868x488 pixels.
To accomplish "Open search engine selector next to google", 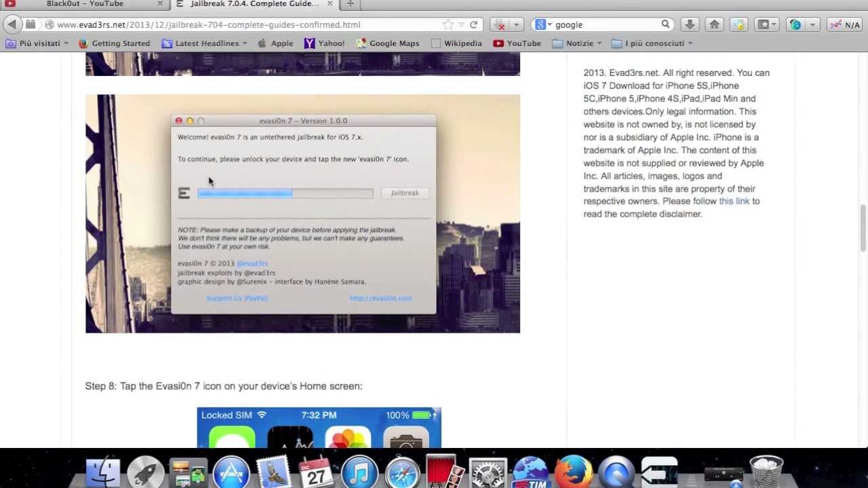I will 544,24.
